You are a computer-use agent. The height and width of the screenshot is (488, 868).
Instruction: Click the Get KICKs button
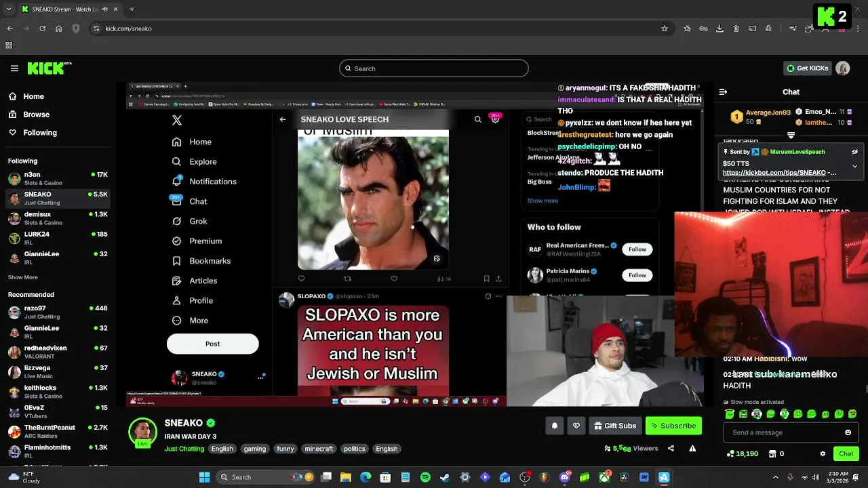[807, 68]
